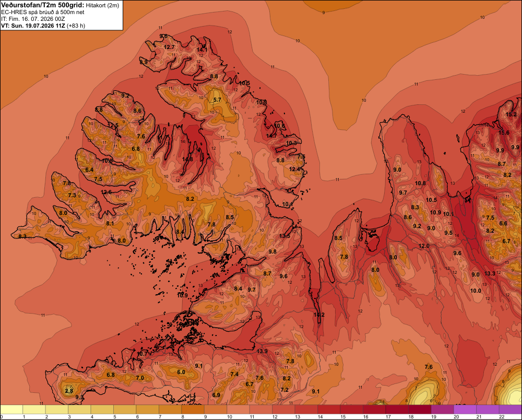
Task: Pick the legend swatch between 18 and 19
Action: 420,410
